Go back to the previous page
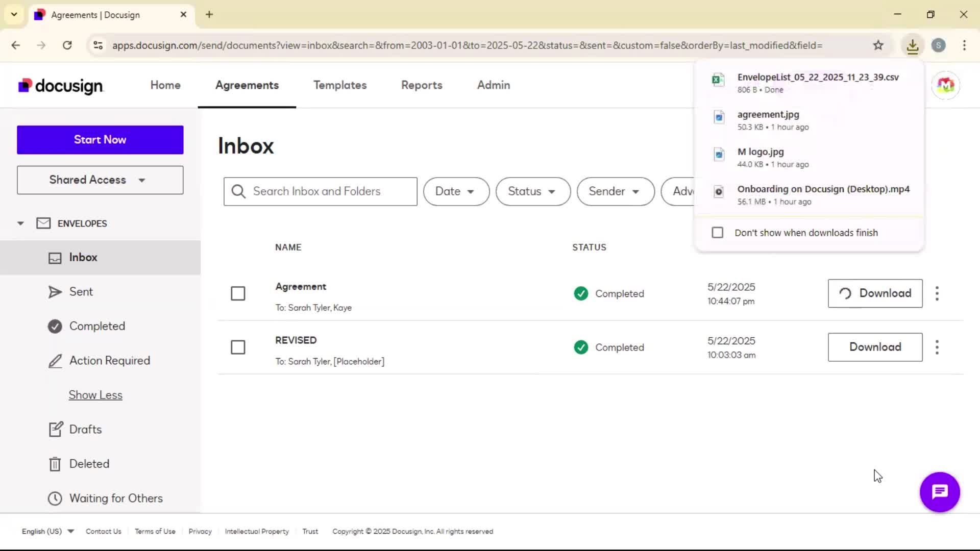 tap(16, 45)
